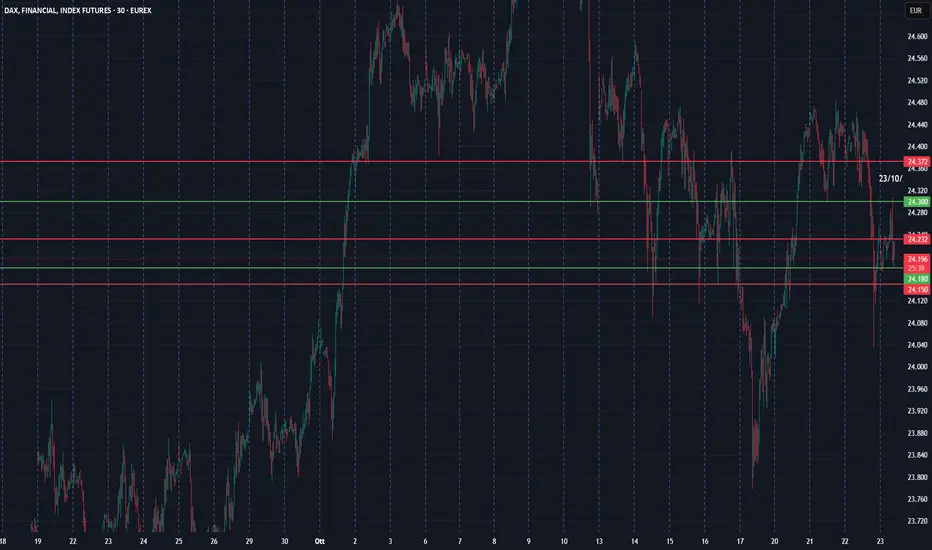This screenshot has width=932, height=550.
Task: Open the EUR currency selector
Action: coord(915,11)
